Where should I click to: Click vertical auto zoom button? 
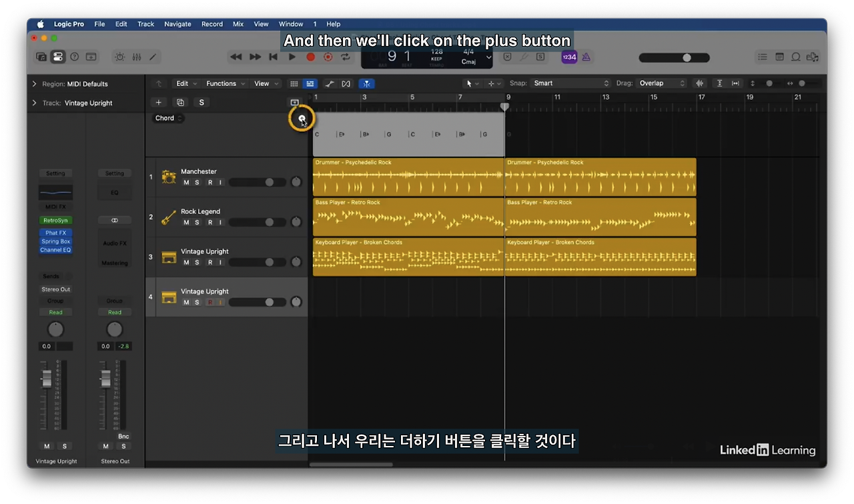(x=719, y=83)
